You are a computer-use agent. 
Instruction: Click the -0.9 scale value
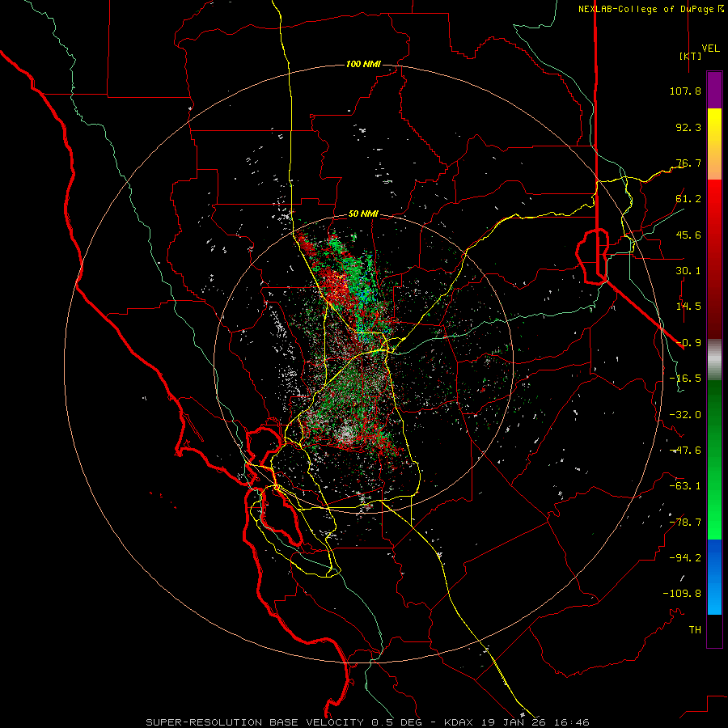688,343
